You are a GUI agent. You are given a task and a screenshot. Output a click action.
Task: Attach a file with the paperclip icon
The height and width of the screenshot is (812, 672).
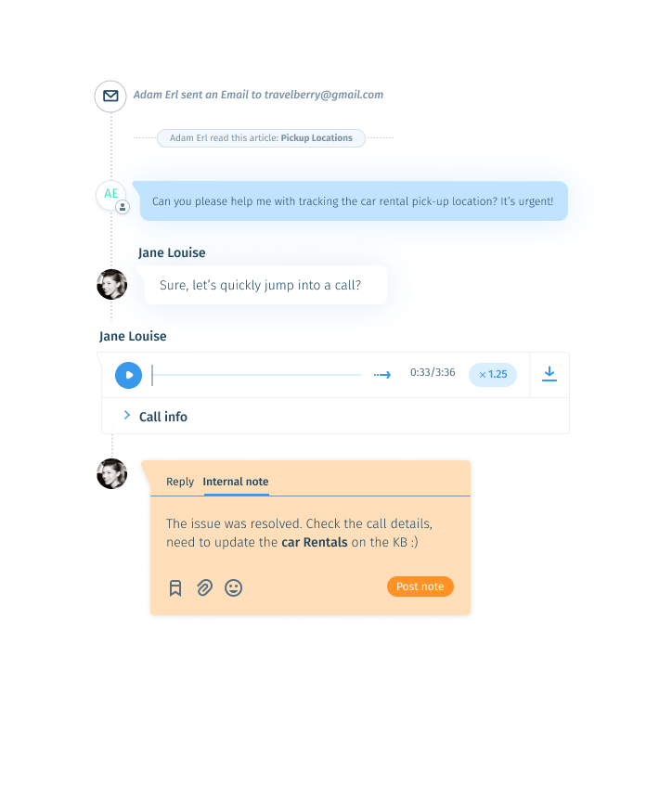(204, 587)
